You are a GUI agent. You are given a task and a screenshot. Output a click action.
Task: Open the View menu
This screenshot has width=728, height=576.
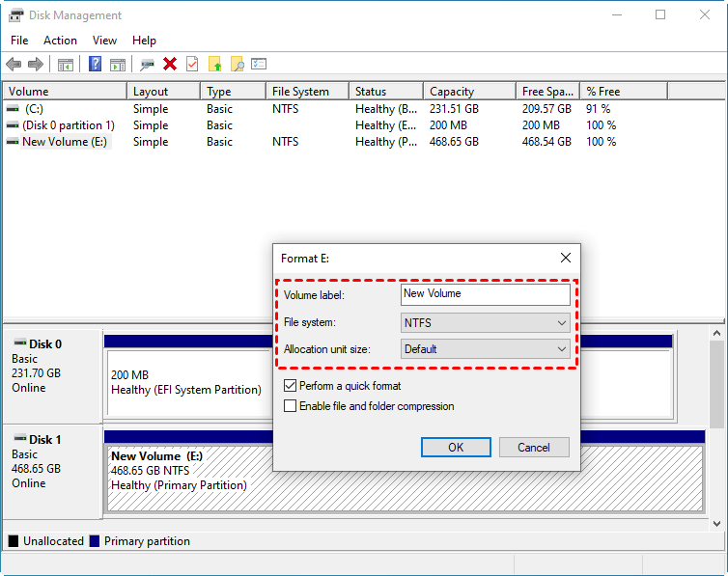104,41
